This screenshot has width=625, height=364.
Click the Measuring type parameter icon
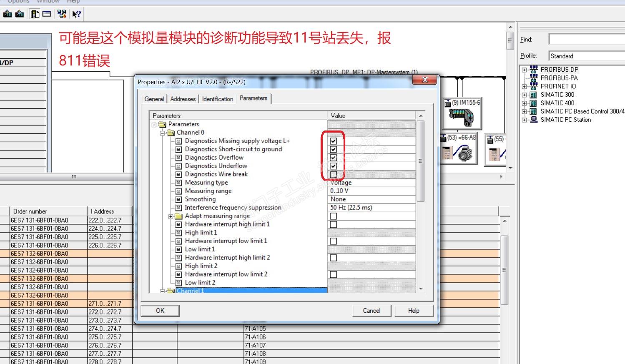coord(178,183)
